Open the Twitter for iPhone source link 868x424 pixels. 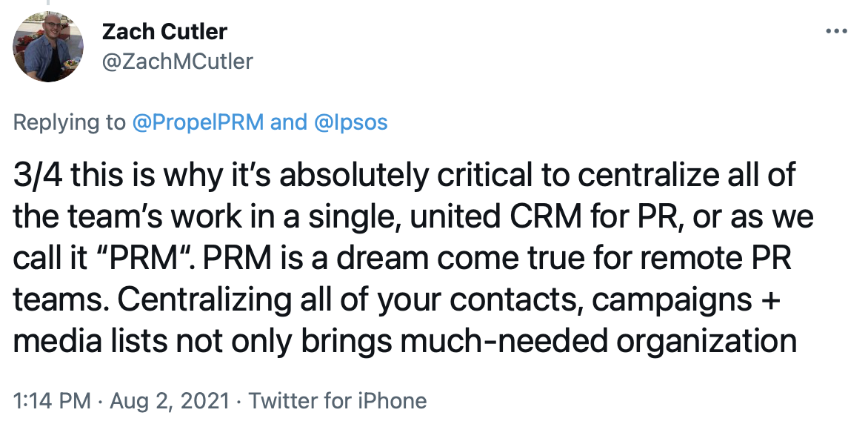tap(337, 400)
